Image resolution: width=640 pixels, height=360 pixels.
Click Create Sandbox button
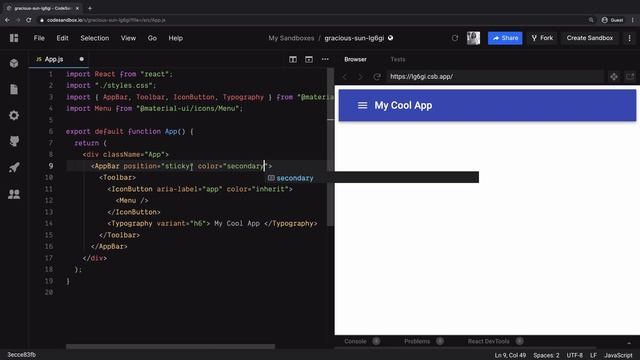590,38
